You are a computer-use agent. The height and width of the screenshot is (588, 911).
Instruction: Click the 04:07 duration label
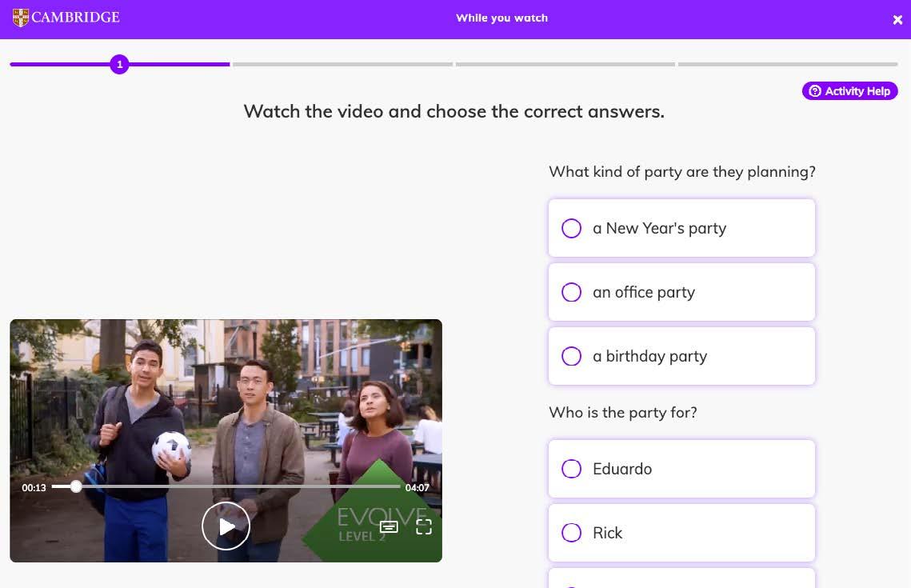(418, 487)
